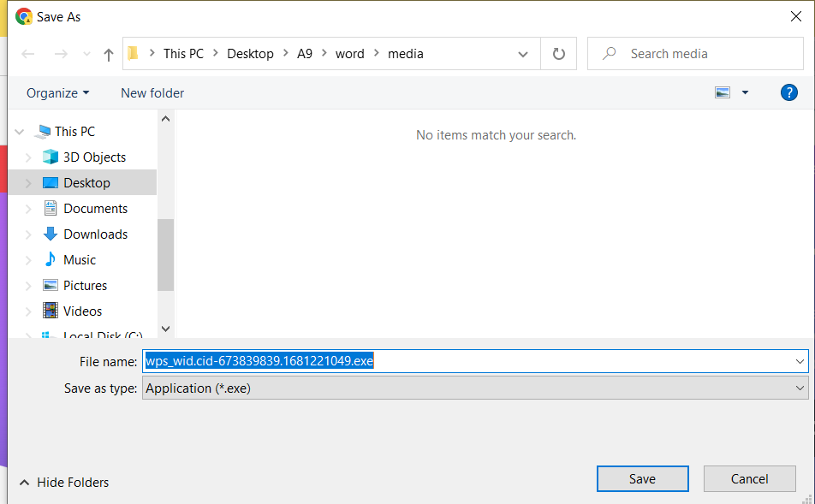Open the Help question mark icon

point(789,92)
